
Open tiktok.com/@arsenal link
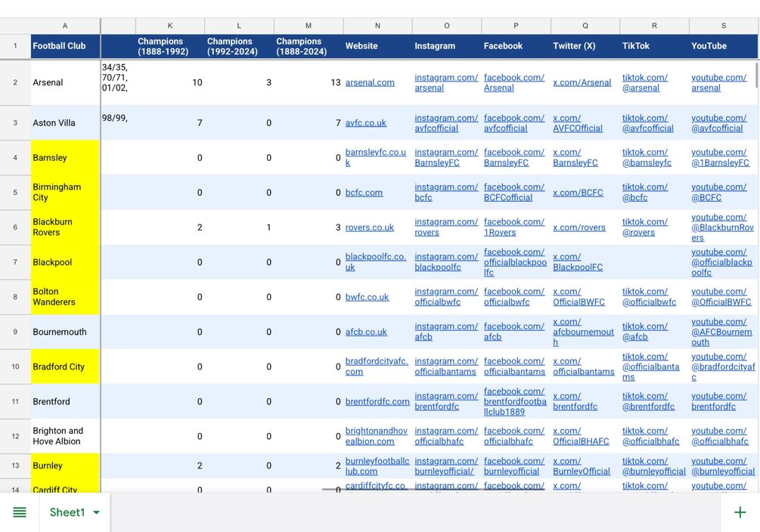click(644, 82)
